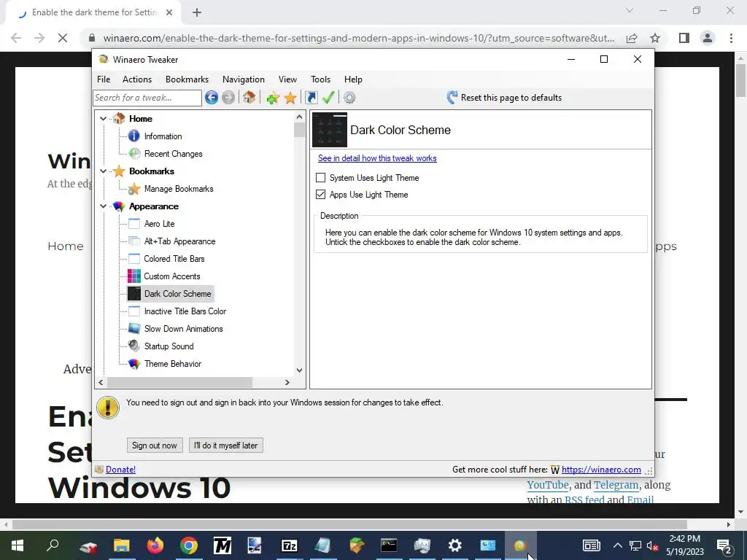This screenshot has height=560, width=747.
Task: Collapse the Bookmarks tree node
Action: coord(104,171)
